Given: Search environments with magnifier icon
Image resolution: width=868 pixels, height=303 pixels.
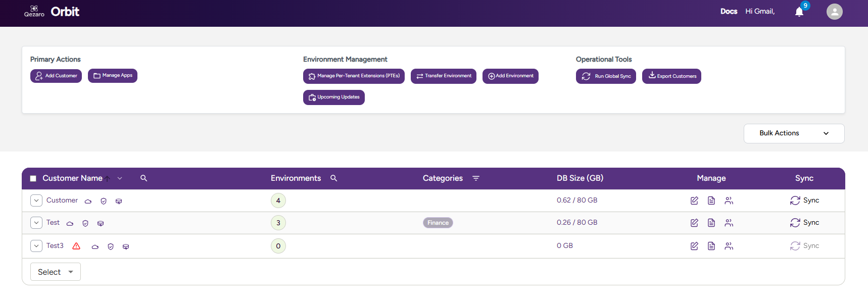Looking at the screenshot, I should point(333,178).
